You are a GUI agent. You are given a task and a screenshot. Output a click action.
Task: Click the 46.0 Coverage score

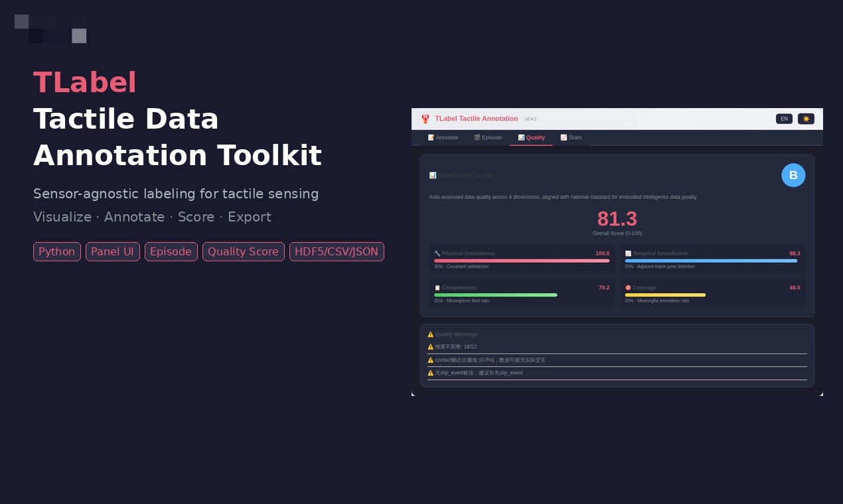[x=795, y=288]
